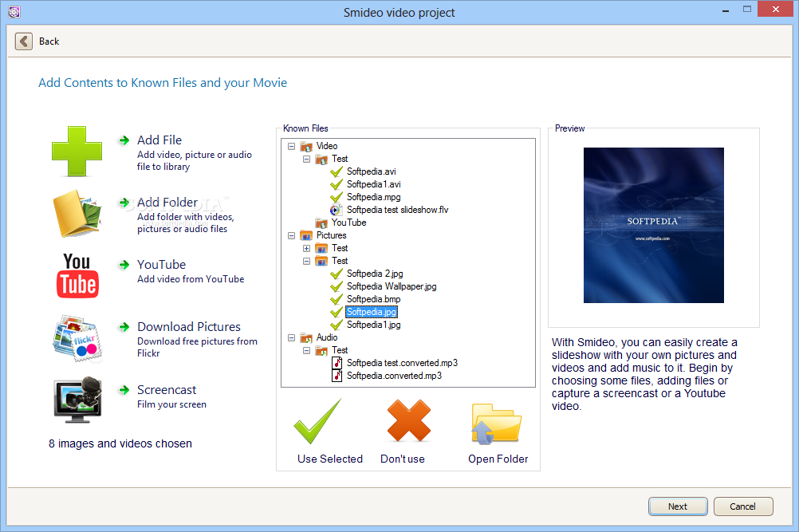Open the Download Pictures link
799x532 pixels.
pos(189,327)
